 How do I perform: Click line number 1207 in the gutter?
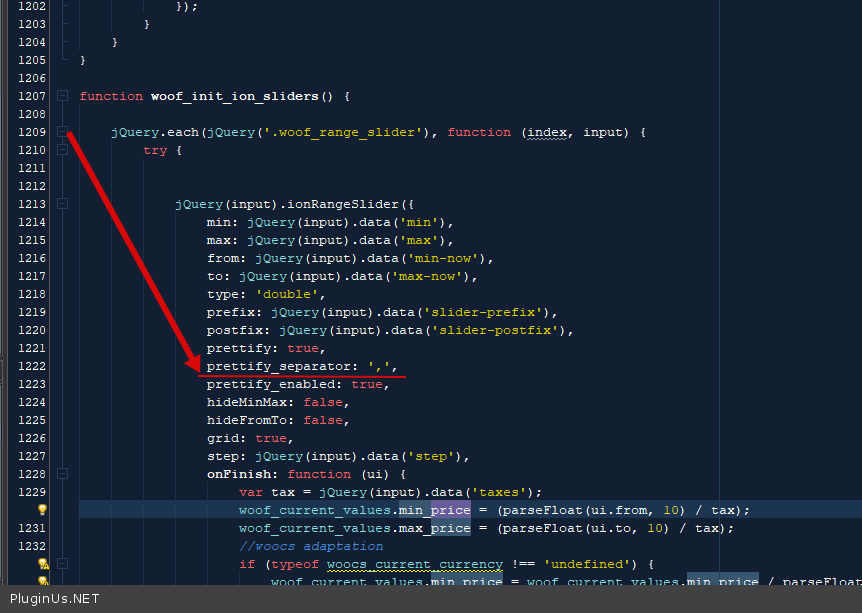(x=31, y=96)
